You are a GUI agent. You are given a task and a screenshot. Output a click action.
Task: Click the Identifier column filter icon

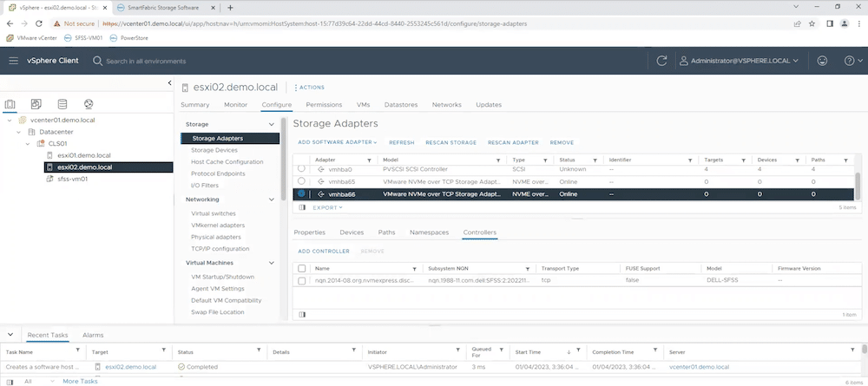click(690, 160)
